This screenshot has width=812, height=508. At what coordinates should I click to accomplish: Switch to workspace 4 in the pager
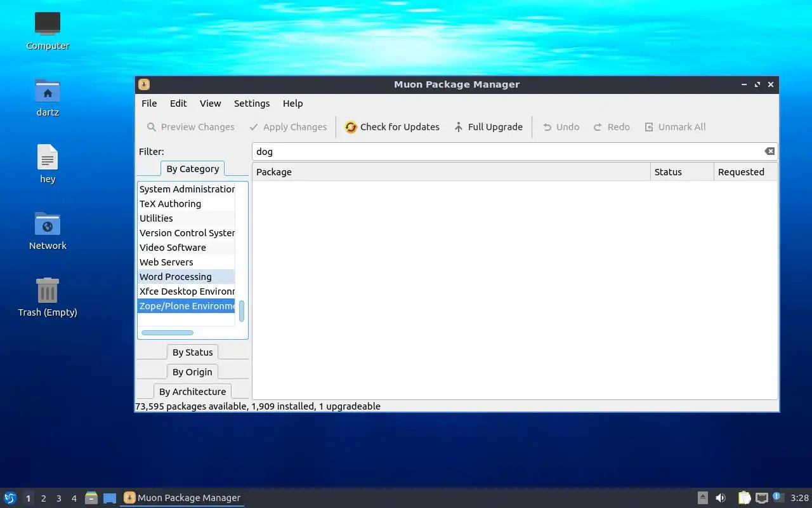[x=74, y=498]
